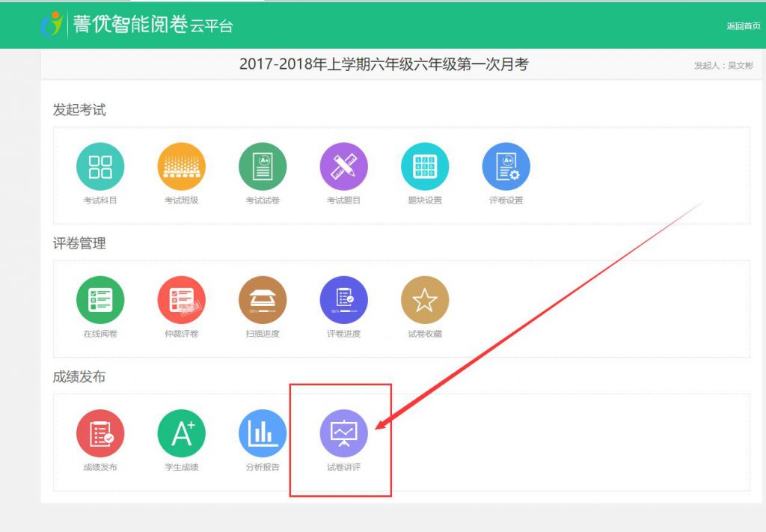The image size is (766, 532).
Task: Click the 考试科目 text label
Action: point(100,201)
